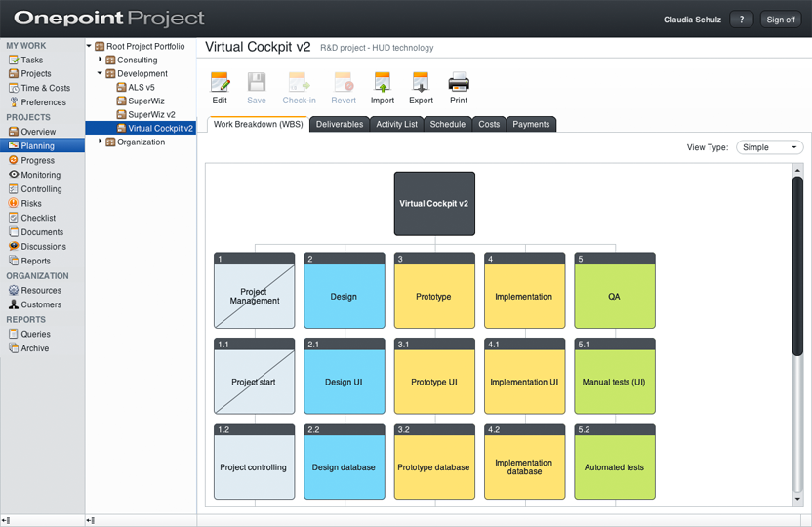The image size is (812, 527).
Task: Expand the Consulting portfolio node
Action: coord(100,60)
